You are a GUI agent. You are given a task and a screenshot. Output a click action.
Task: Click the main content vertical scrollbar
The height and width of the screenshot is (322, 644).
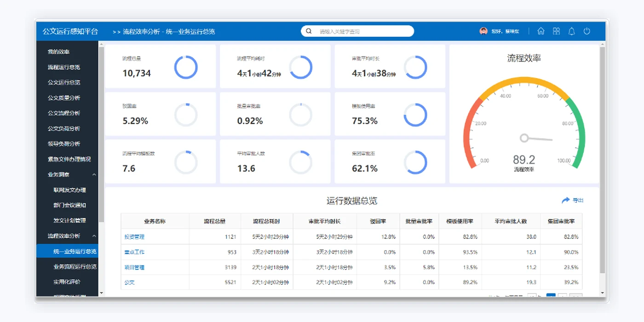pyautogui.click(x=602, y=160)
